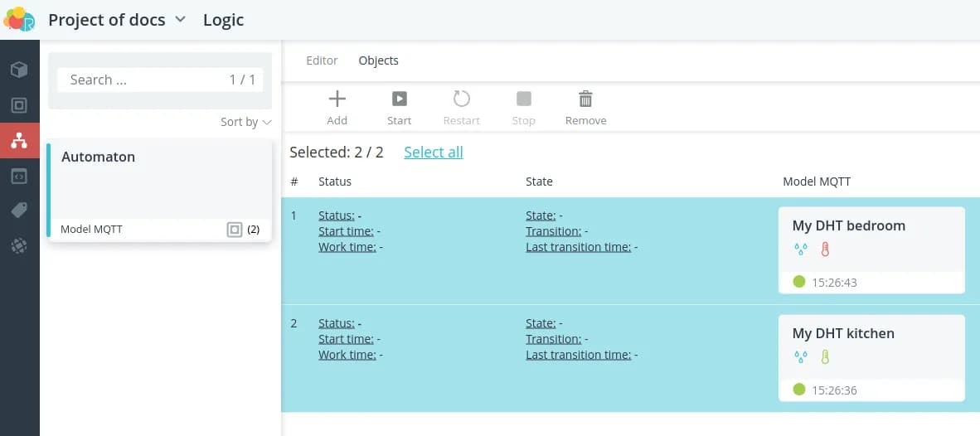Click the Select all link
This screenshot has width=980, height=436.
pyautogui.click(x=433, y=153)
